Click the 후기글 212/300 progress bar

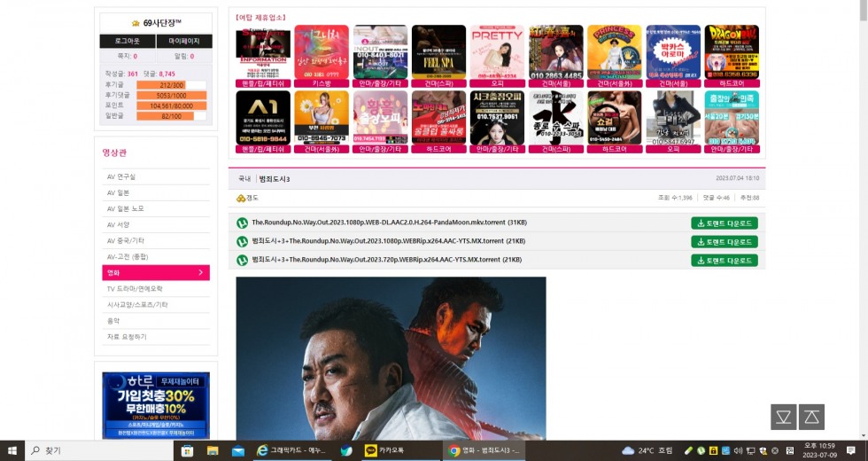coord(172,85)
